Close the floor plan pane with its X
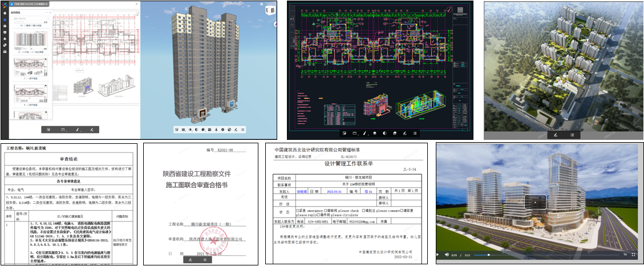 point(137,4)
